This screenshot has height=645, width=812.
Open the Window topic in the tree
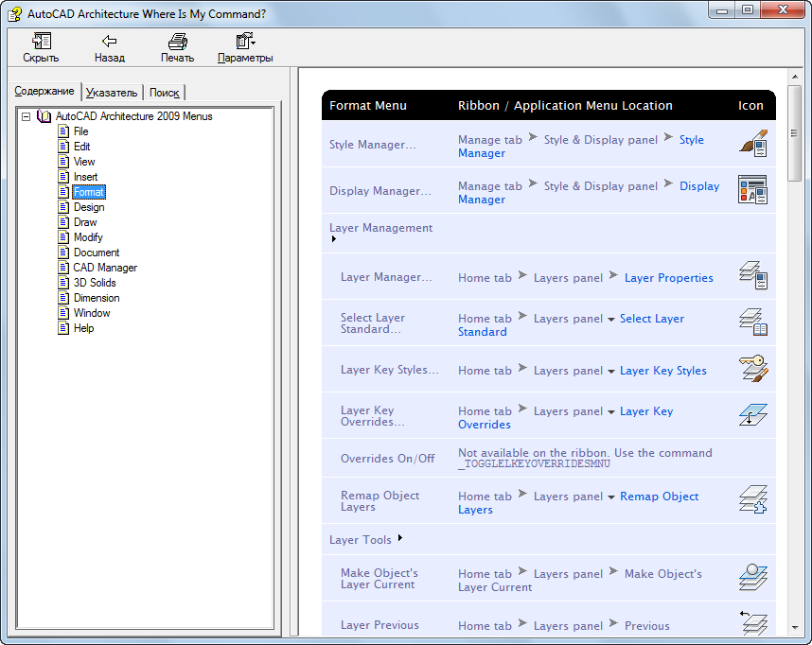(92, 313)
